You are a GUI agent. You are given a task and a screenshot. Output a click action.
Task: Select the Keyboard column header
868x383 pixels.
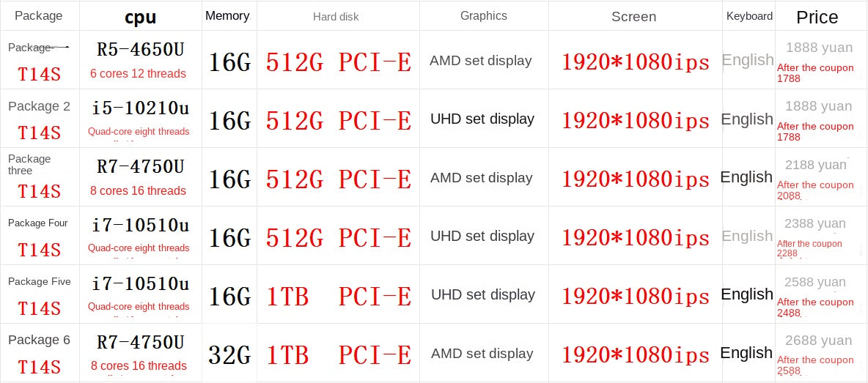749,16
